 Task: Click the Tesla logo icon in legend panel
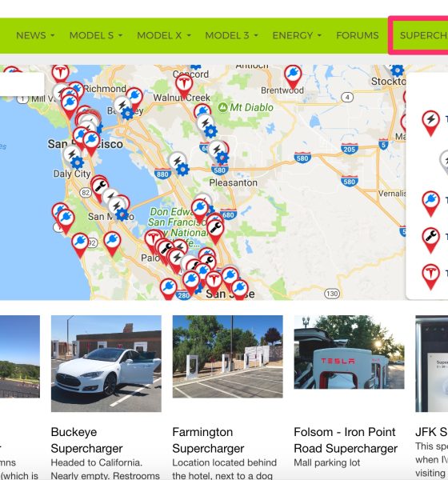click(x=430, y=276)
